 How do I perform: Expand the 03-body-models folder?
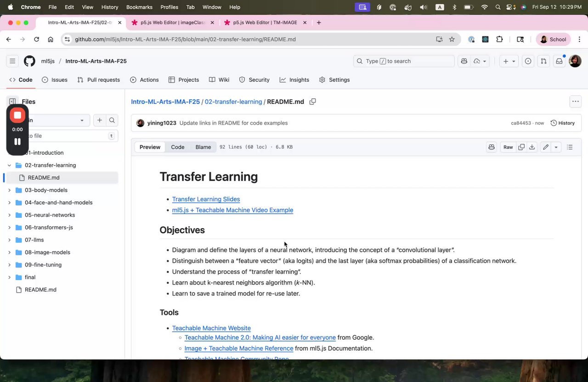9,190
